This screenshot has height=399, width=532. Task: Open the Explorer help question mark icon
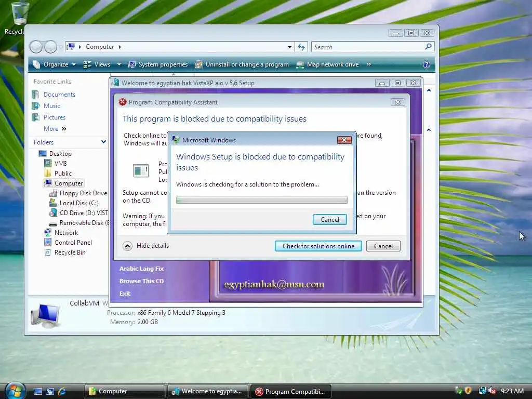tap(426, 64)
